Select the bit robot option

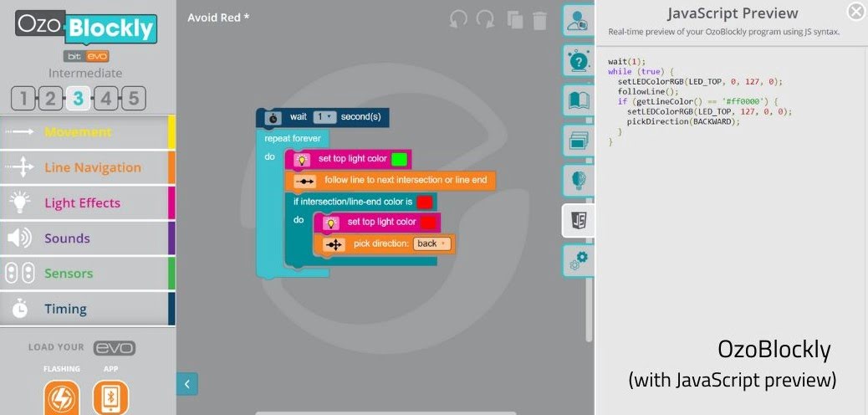click(x=73, y=56)
